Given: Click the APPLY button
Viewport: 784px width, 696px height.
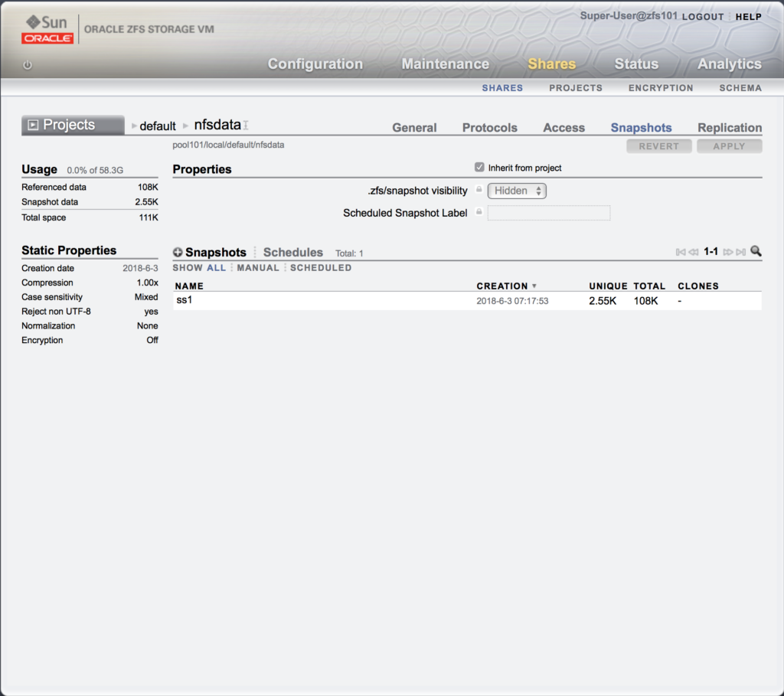Looking at the screenshot, I should point(729,146).
